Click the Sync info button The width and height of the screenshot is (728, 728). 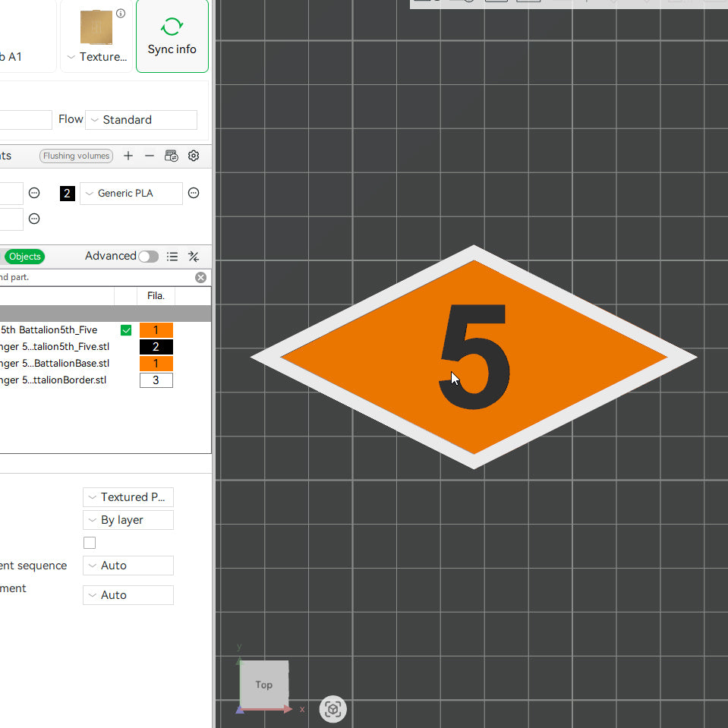[172, 36]
